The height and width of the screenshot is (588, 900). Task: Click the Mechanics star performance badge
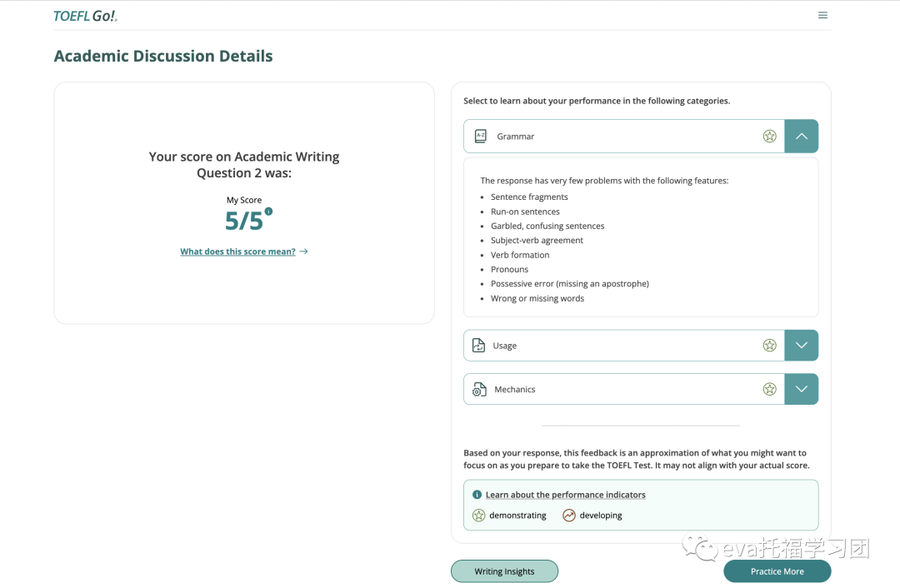pyautogui.click(x=769, y=389)
